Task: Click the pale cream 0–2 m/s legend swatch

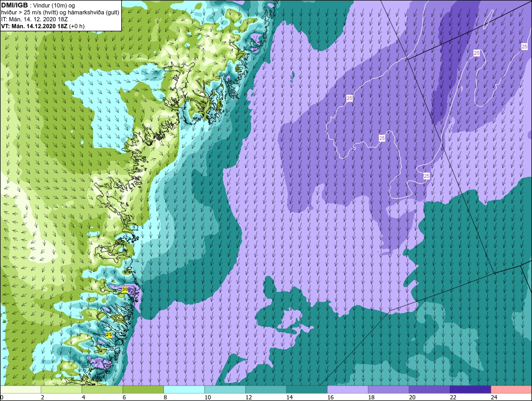Action: click(x=21, y=389)
